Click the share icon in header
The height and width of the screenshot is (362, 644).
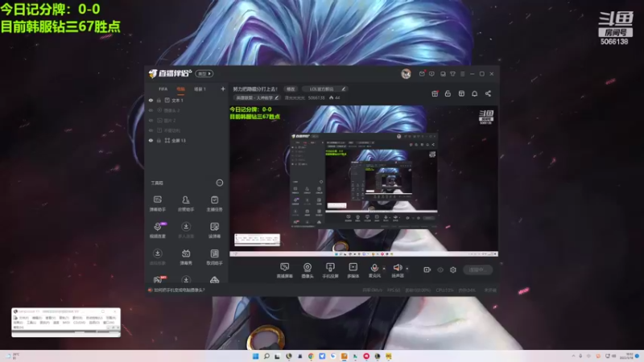(488, 93)
